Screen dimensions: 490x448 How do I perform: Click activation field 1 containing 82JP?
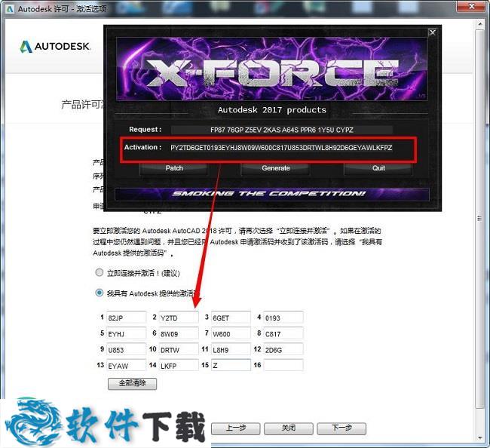(x=126, y=318)
